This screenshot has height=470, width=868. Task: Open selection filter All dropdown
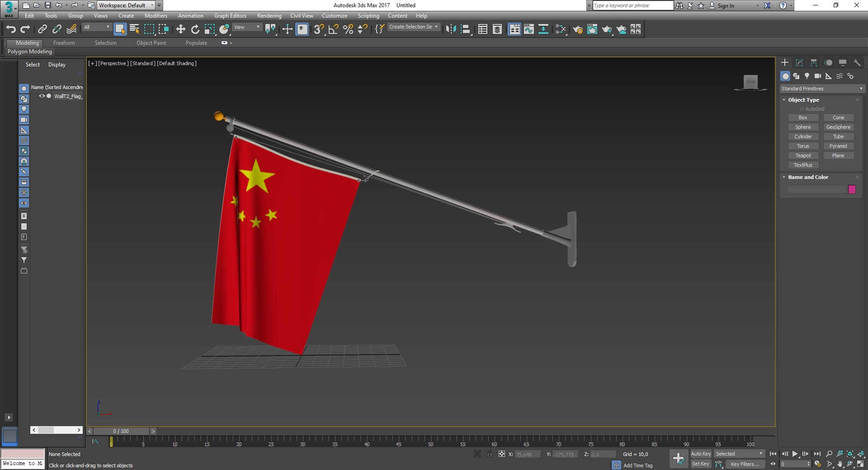pyautogui.click(x=97, y=27)
